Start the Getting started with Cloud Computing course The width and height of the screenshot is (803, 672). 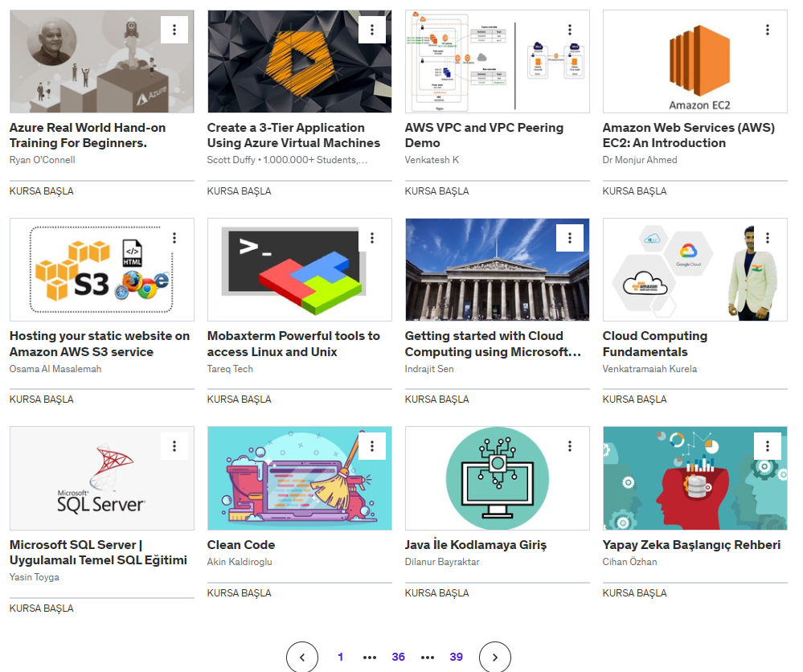coord(436,399)
